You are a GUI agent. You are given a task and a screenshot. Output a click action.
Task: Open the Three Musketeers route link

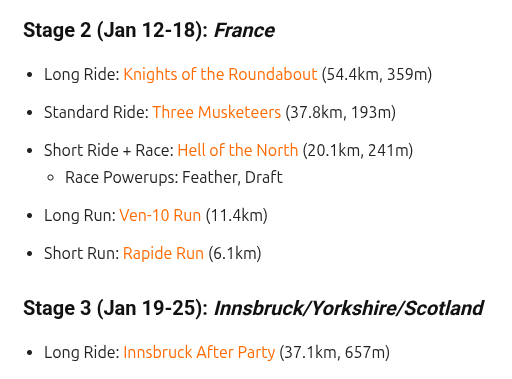217,112
